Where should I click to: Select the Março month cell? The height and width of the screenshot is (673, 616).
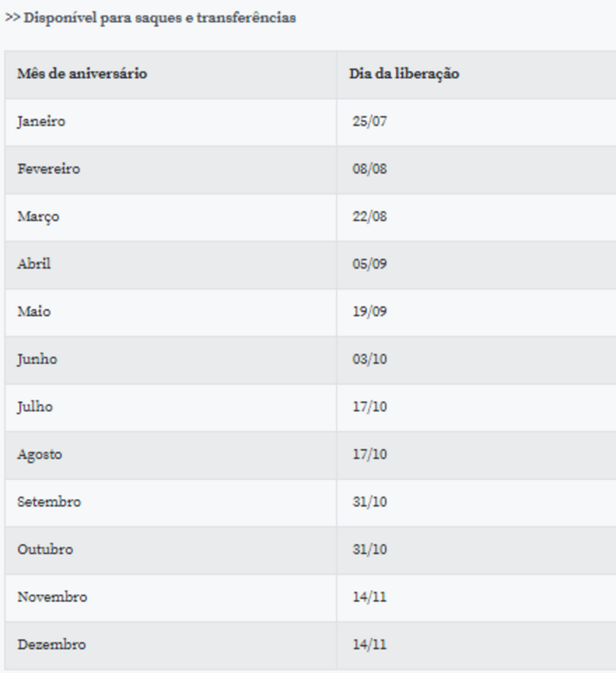(x=38, y=216)
